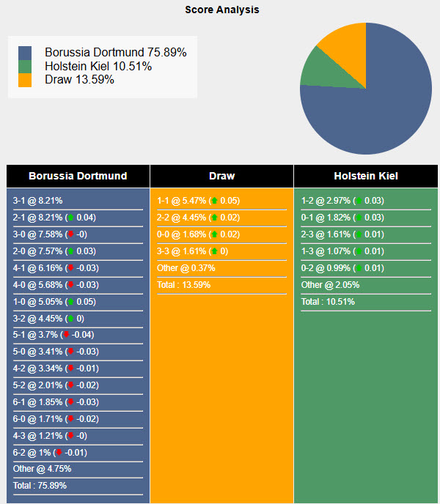The width and height of the screenshot is (440, 504).
Task: Select the Borussia Dortmund column header
Action: click(x=78, y=176)
